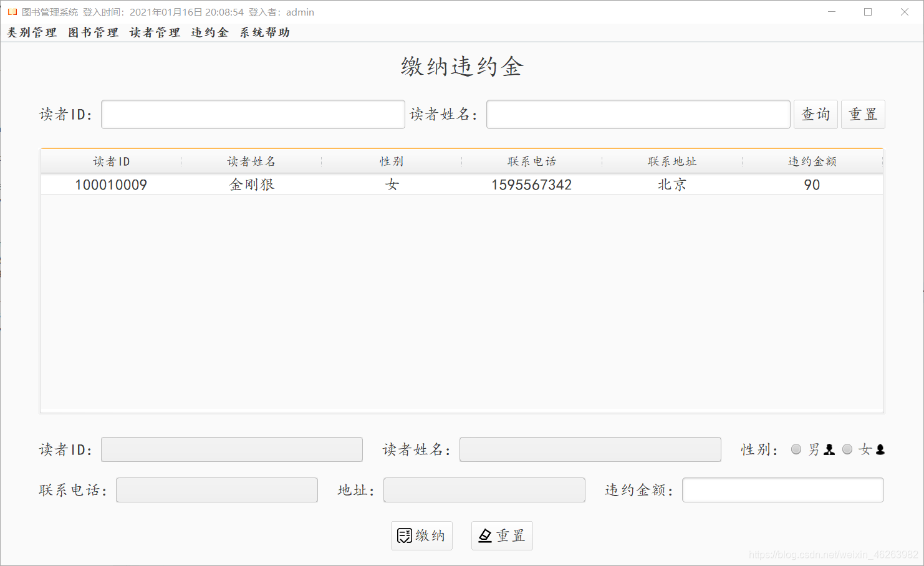The height and width of the screenshot is (566, 924).
Task: Click the address cell 北京
Action: (x=672, y=185)
